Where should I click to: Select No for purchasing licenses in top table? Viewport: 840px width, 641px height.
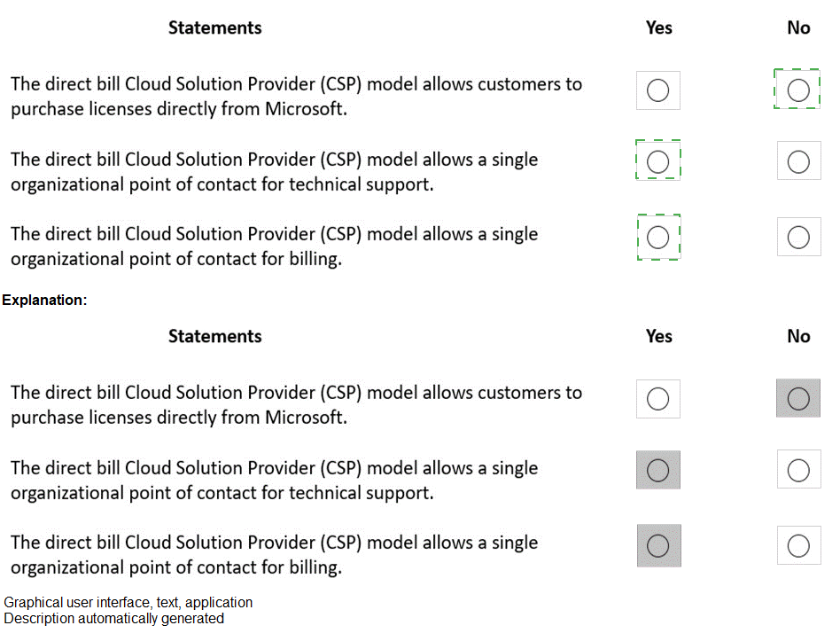click(797, 90)
